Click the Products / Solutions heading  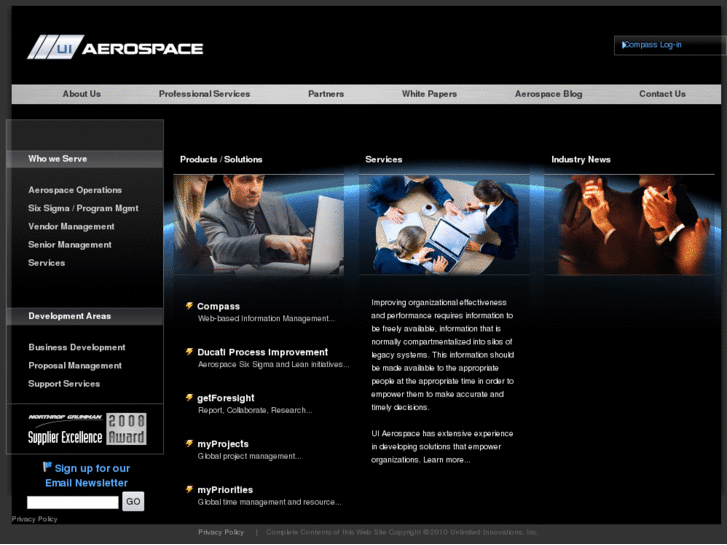point(221,160)
